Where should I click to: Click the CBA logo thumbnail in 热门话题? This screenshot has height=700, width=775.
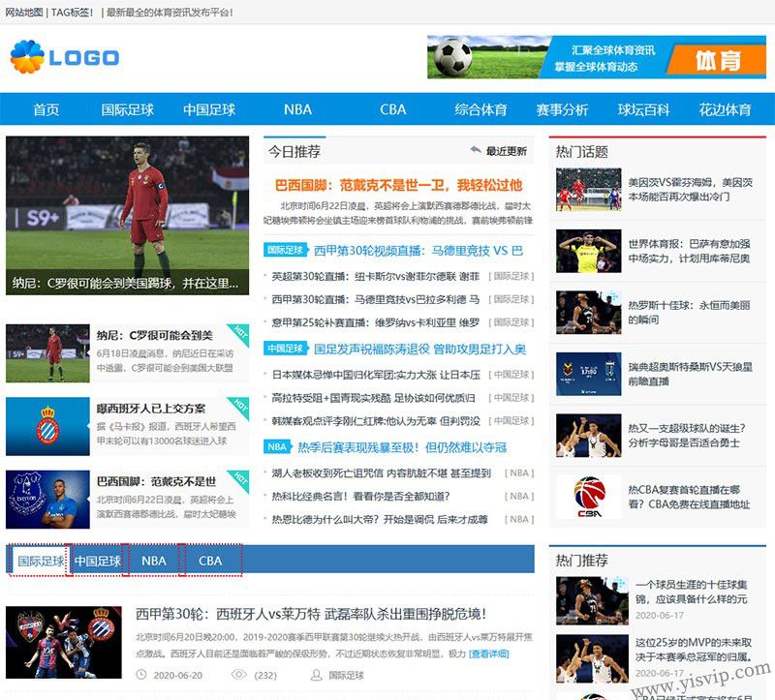[x=588, y=498]
